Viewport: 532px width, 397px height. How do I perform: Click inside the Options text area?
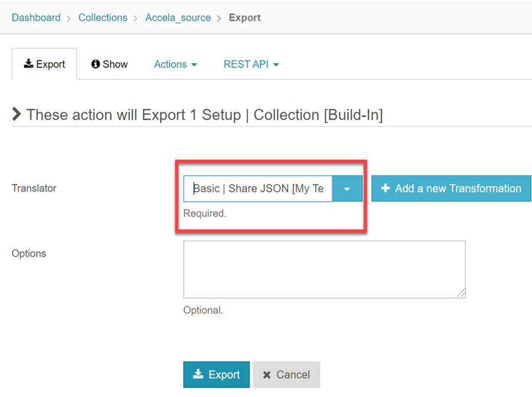pos(325,270)
